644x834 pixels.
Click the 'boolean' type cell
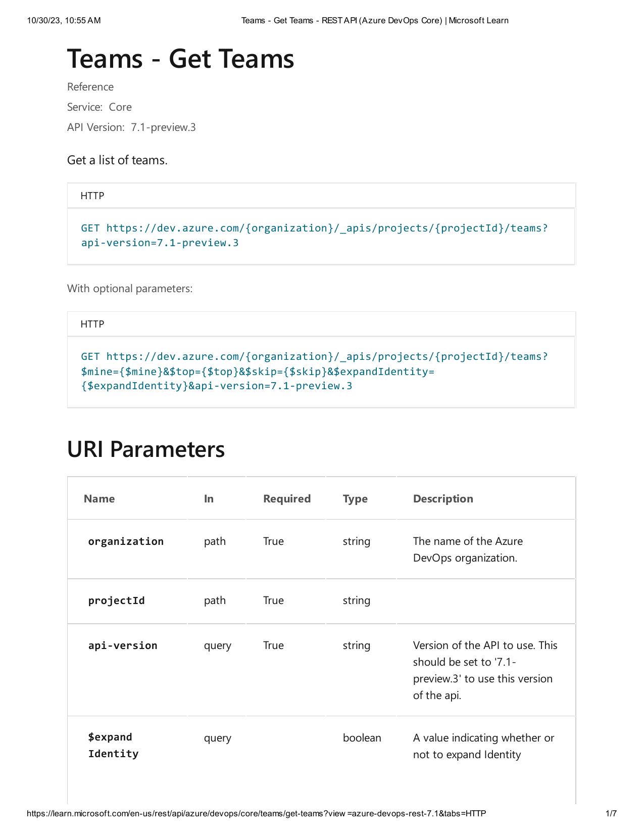coord(362,738)
